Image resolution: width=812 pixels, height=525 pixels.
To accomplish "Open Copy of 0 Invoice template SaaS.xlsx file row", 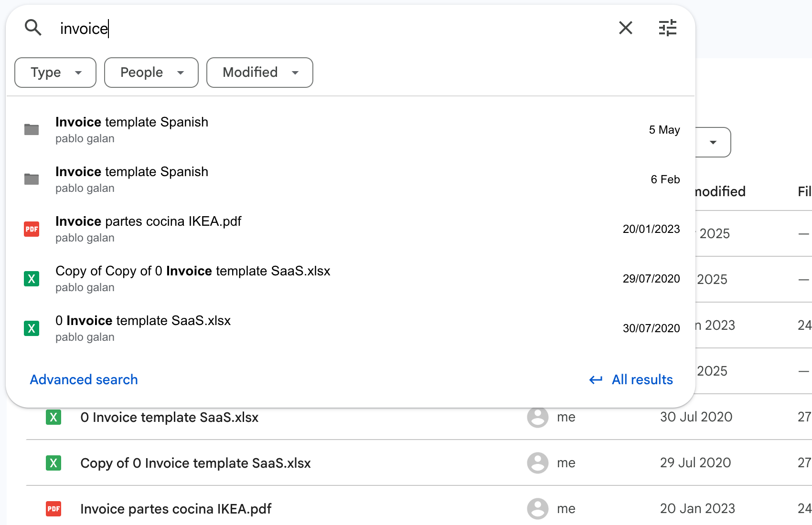I will [x=195, y=463].
